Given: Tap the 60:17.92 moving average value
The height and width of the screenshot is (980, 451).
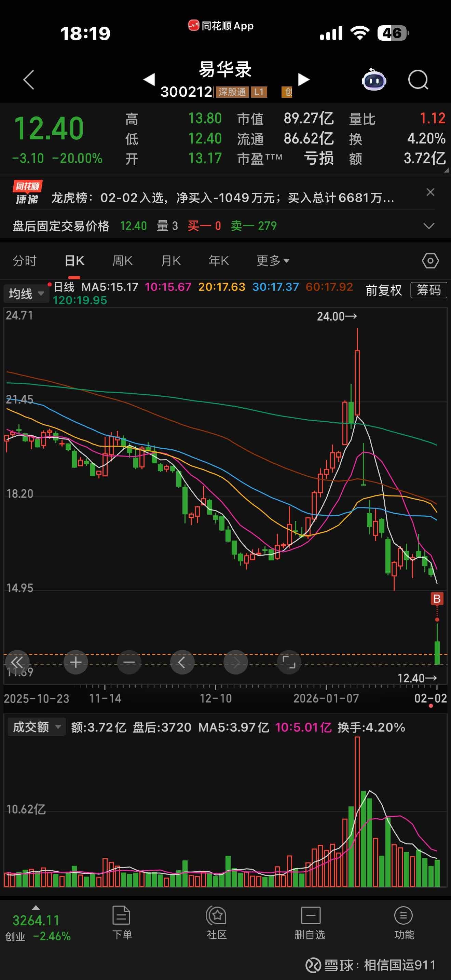Looking at the screenshot, I should coord(329,287).
